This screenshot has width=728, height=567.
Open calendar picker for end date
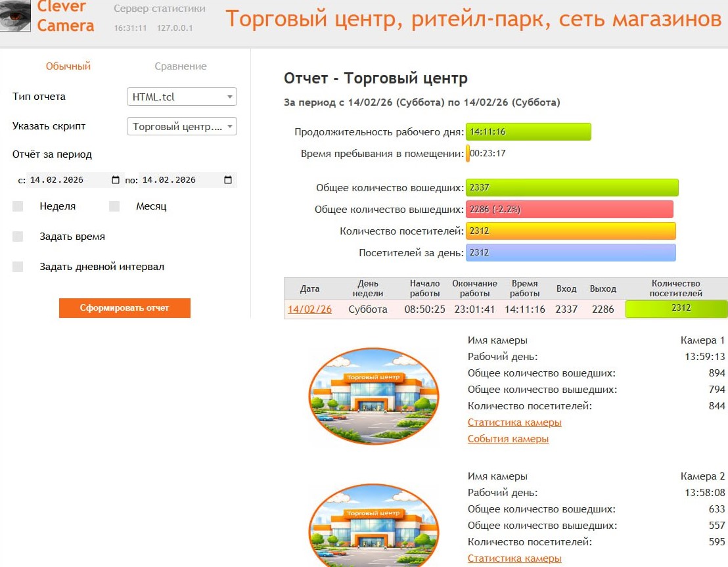(x=228, y=180)
